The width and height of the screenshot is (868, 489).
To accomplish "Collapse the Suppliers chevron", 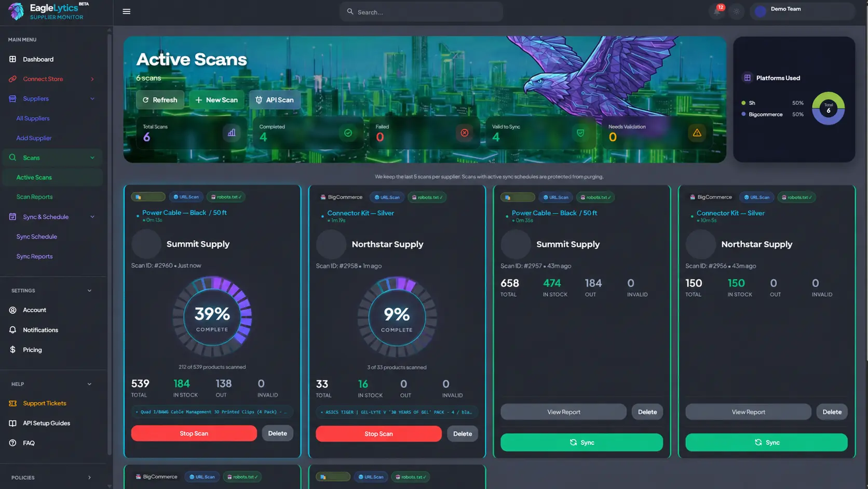I will tap(92, 99).
